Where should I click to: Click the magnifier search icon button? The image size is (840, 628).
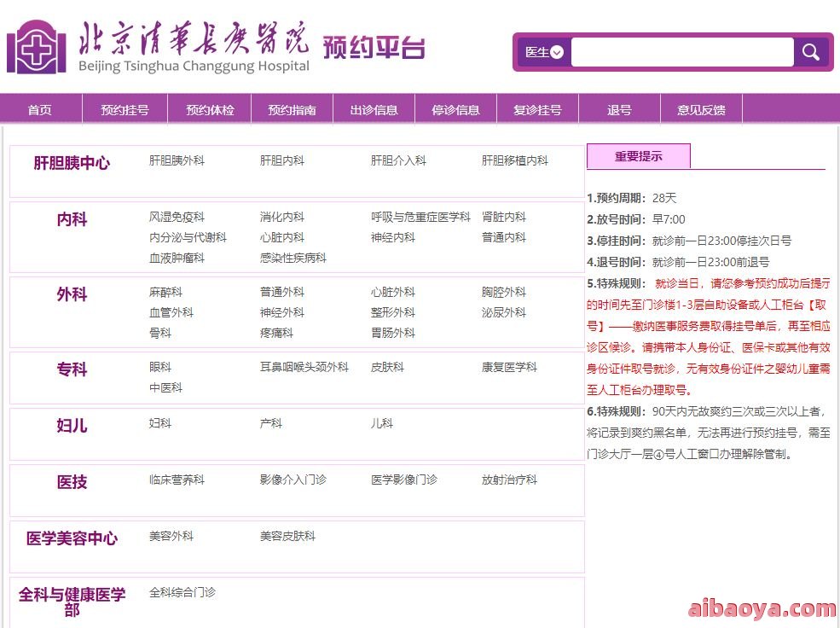click(811, 52)
